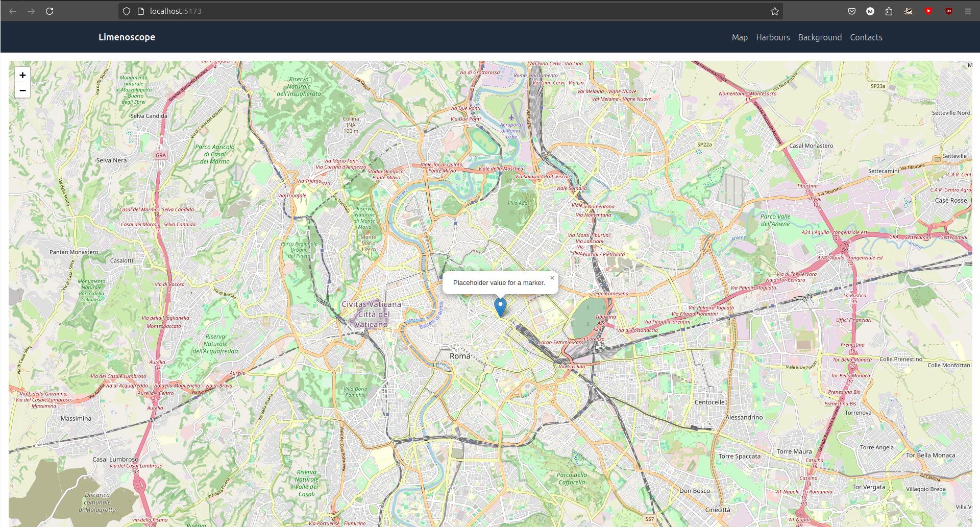Viewport: 980px width, 527px height.
Task: Zoom in on the map
Action: point(22,75)
